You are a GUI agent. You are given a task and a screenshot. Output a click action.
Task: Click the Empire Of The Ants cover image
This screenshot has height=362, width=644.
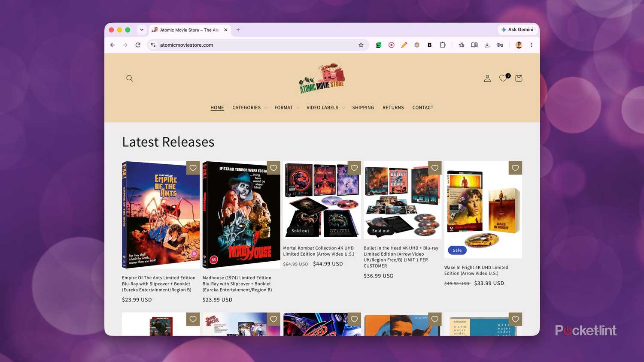pyautogui.click(x=161, y=215)
